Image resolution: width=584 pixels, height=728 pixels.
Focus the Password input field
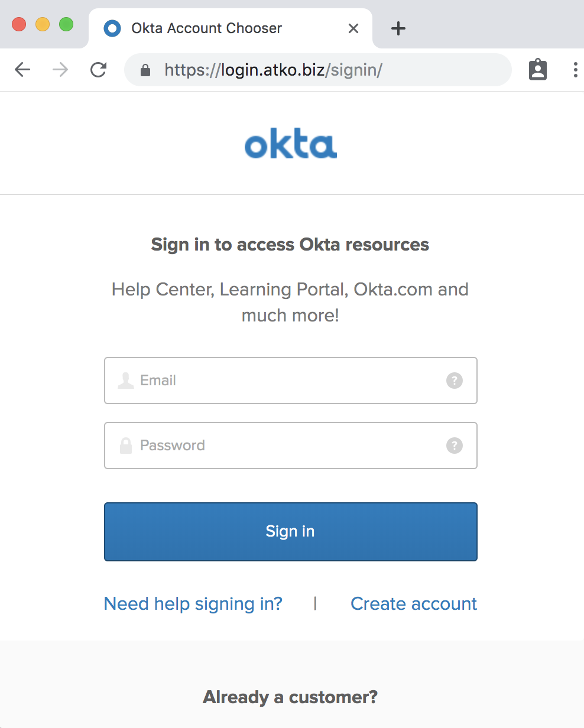[290, 446]
